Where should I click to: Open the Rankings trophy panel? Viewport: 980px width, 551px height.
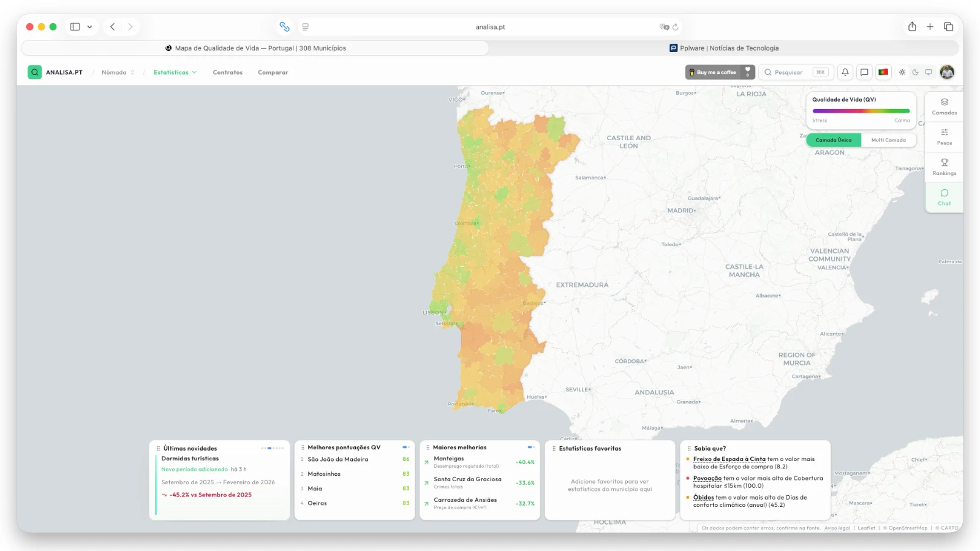click(x=944, y=167)
